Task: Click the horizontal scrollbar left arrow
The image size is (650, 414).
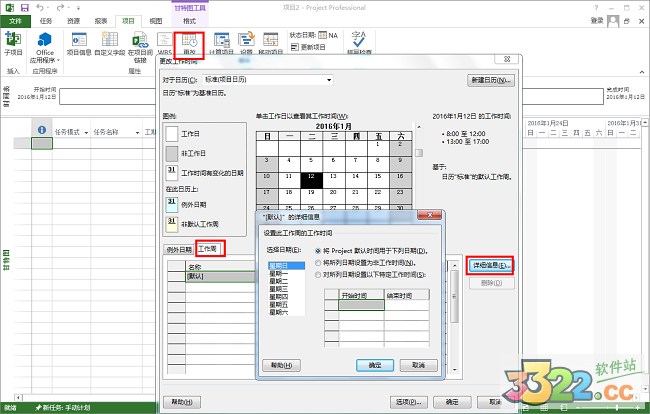Action: coord(17,397)
